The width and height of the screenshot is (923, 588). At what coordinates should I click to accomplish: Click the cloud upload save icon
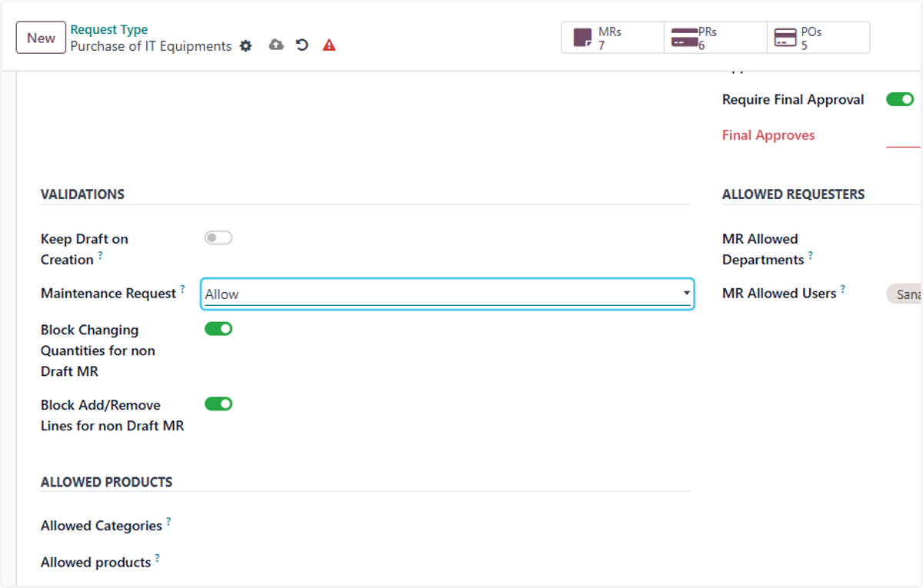(x=276, y=45)
